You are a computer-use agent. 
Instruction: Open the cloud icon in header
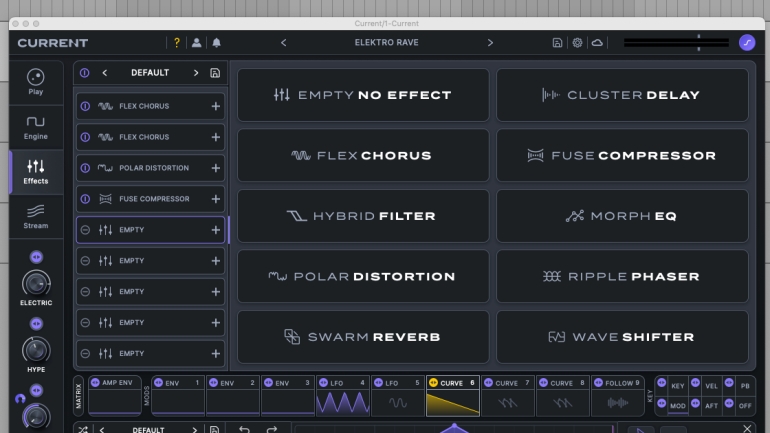(597, 43)
